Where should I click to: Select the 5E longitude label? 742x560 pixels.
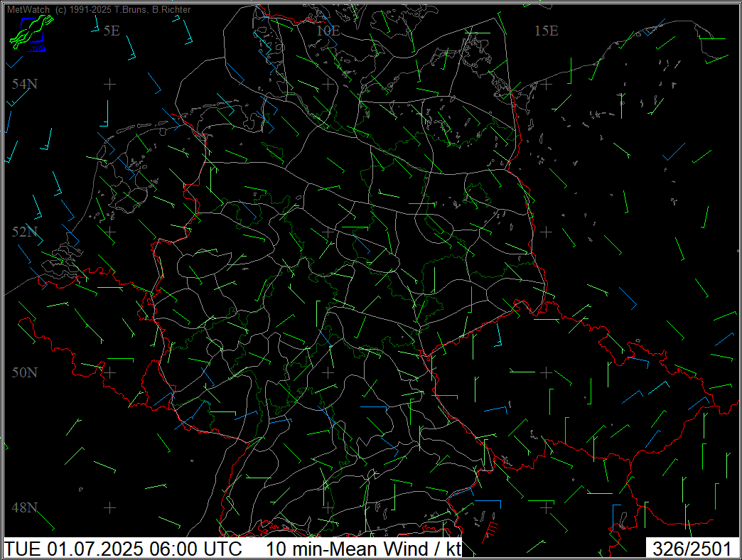point(112,31)
